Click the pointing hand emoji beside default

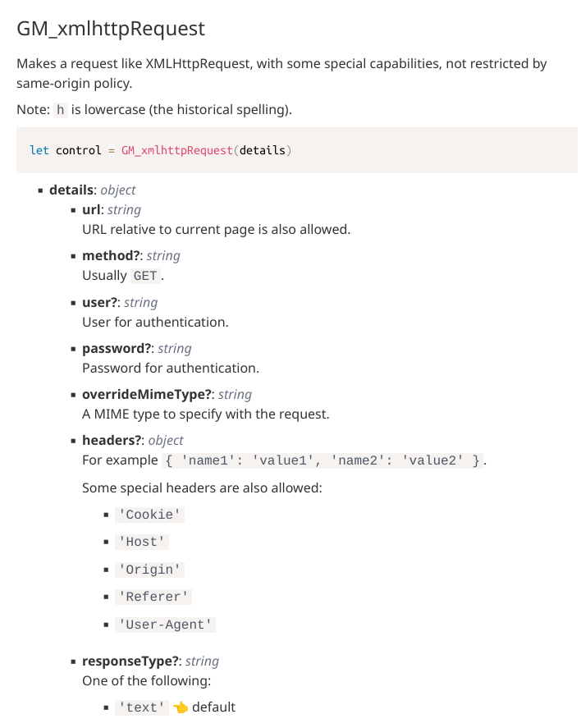point(180,707)
